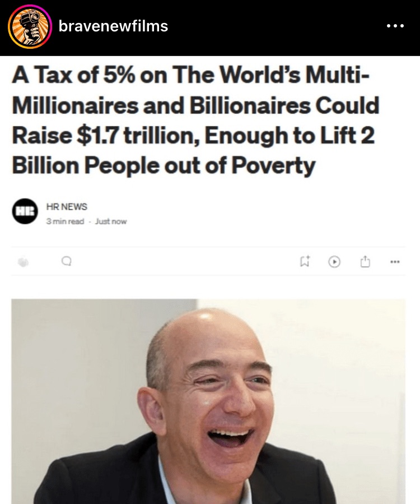Open the laughing man article photo
This screenshot has height=504, width=420.
click(x=208, y=401)
